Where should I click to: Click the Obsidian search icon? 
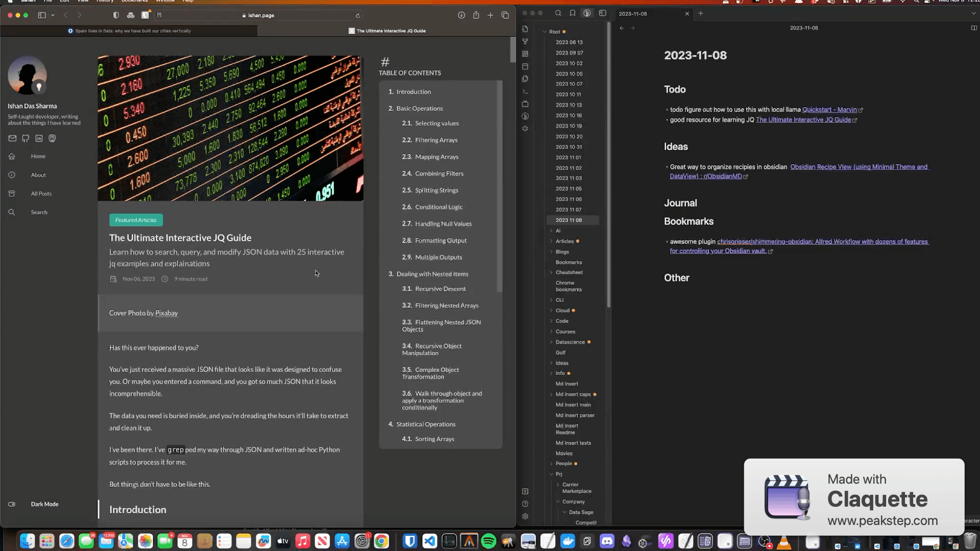[x=558, y=13]
